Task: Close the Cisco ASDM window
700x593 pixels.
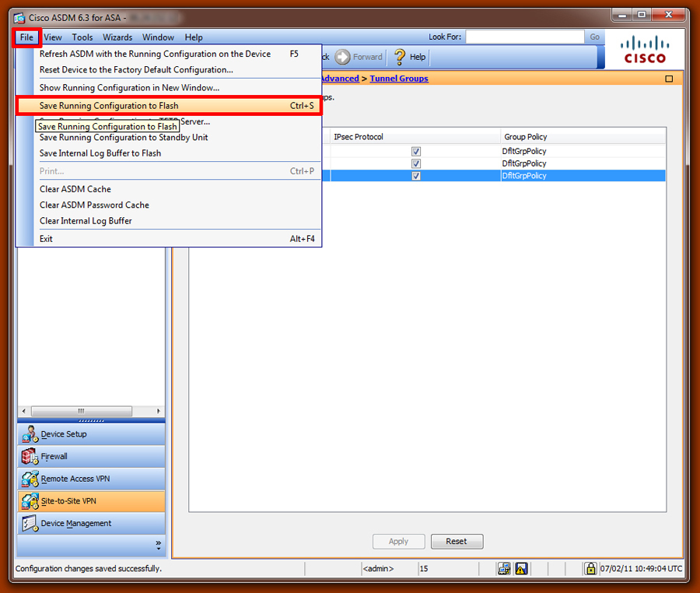Action: click(668, 16)
